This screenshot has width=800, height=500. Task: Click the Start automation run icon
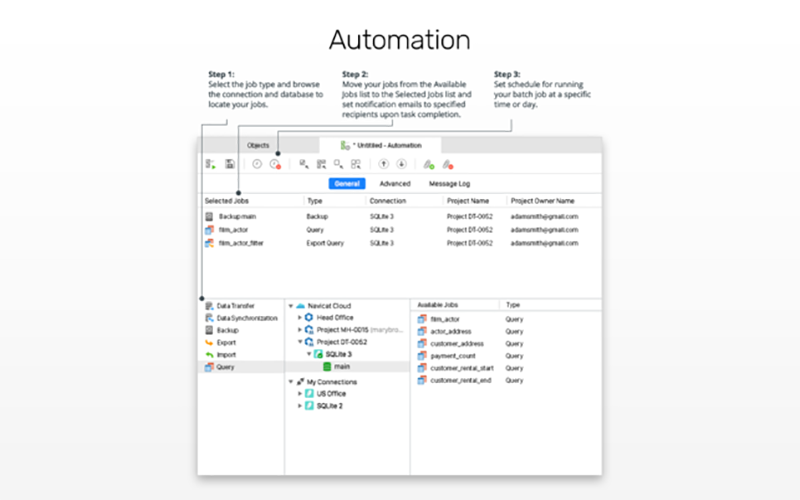pos(210,164)
